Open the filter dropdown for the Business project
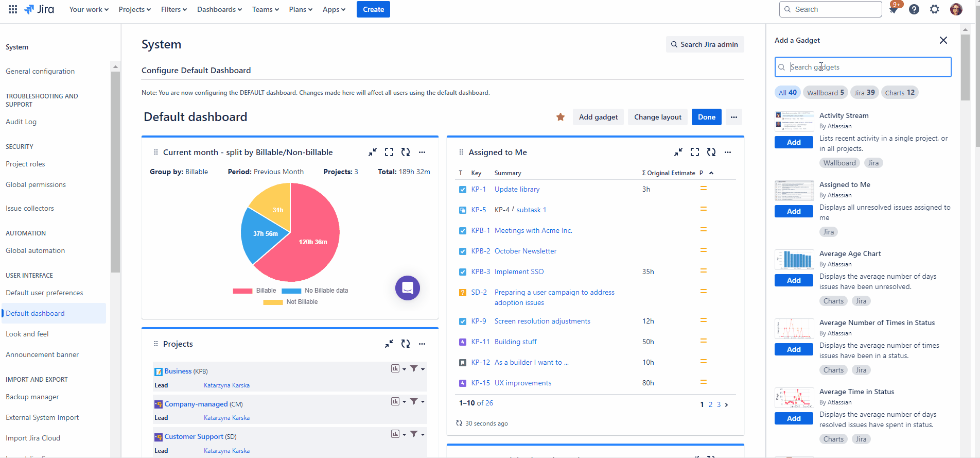The height and width of the screenshot is (458, 980). tap(416, 369)
